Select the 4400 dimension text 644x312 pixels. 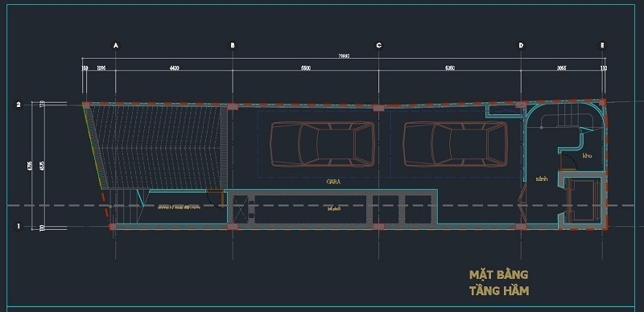click(x=174, y=68)
